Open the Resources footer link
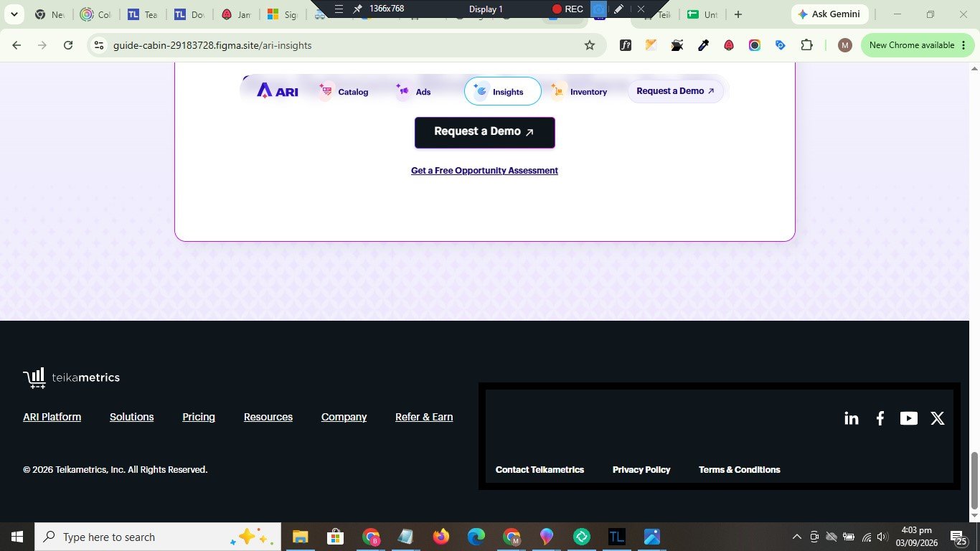Image resolution: width=980 pixels, height=551 pixels. pos(268,417)
